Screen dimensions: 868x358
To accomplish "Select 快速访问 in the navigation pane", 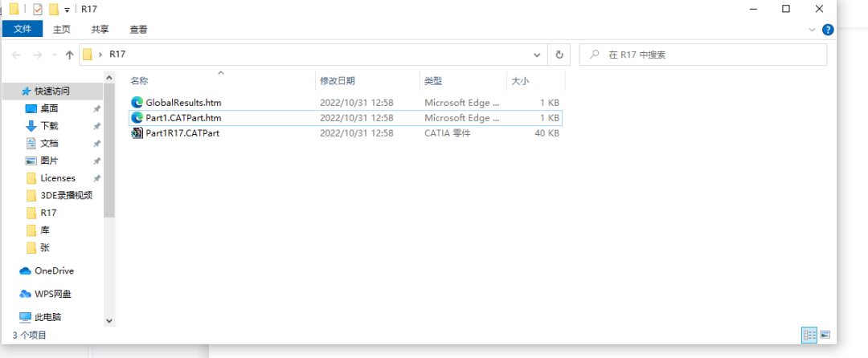I will [52, 91].
